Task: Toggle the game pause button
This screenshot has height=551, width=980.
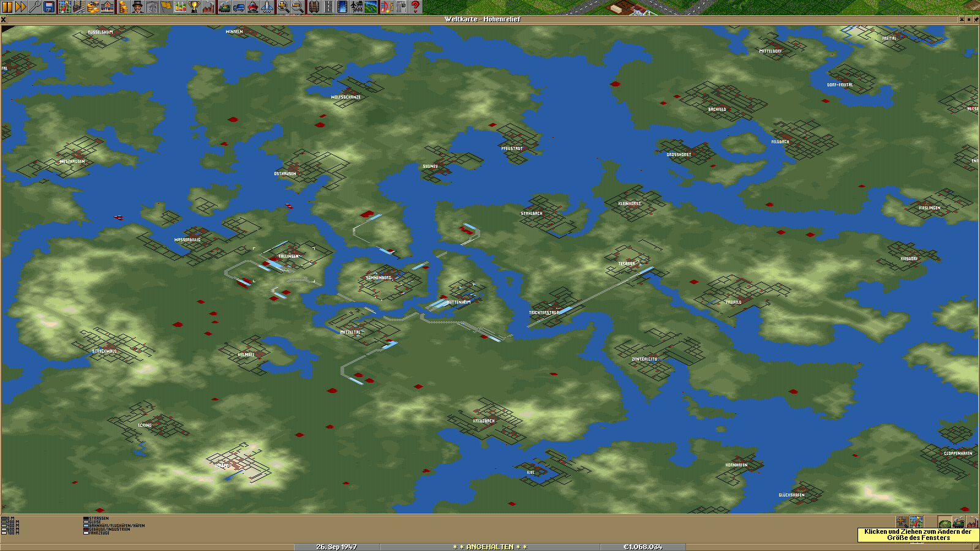Action: pyautogui.click(x=7, y=7)
